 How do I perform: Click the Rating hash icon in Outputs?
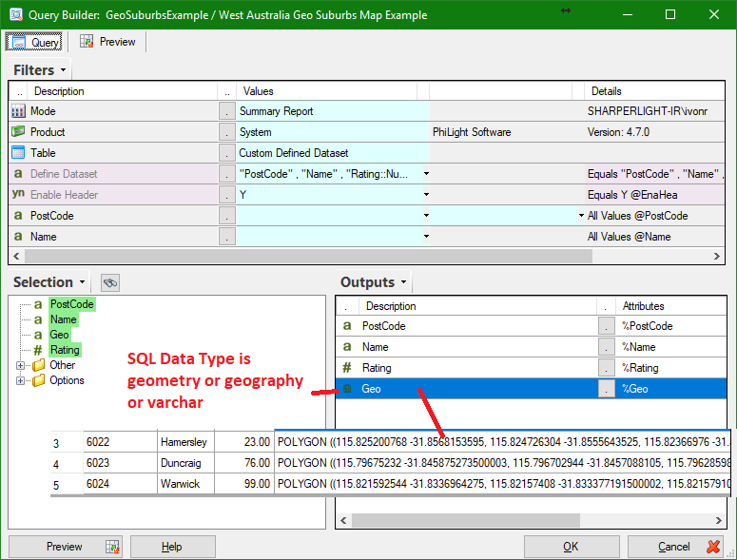click(347, 367)
